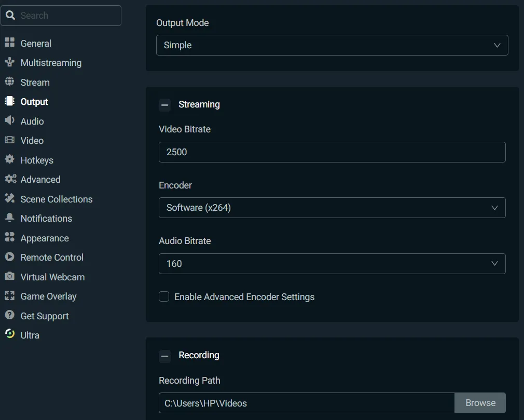Click the Virtual Webcam camera icon
Image resolution: width=524 pixels, height=420 pixels.
tap(9, 276)
